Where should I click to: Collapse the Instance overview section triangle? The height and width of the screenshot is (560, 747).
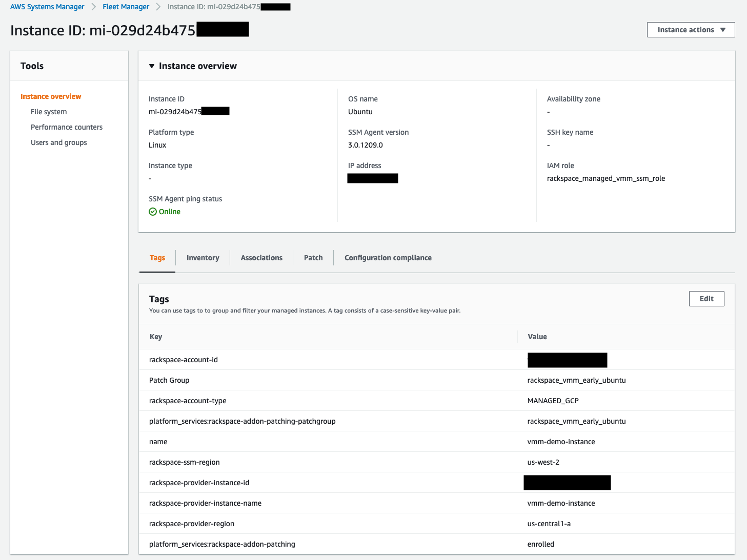[152, 66]
